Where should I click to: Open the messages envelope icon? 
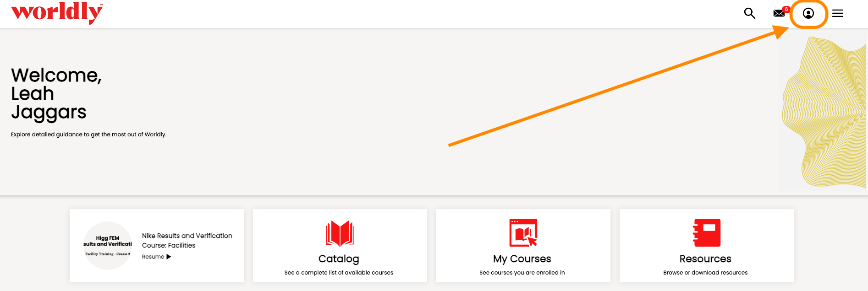point(779,13)
